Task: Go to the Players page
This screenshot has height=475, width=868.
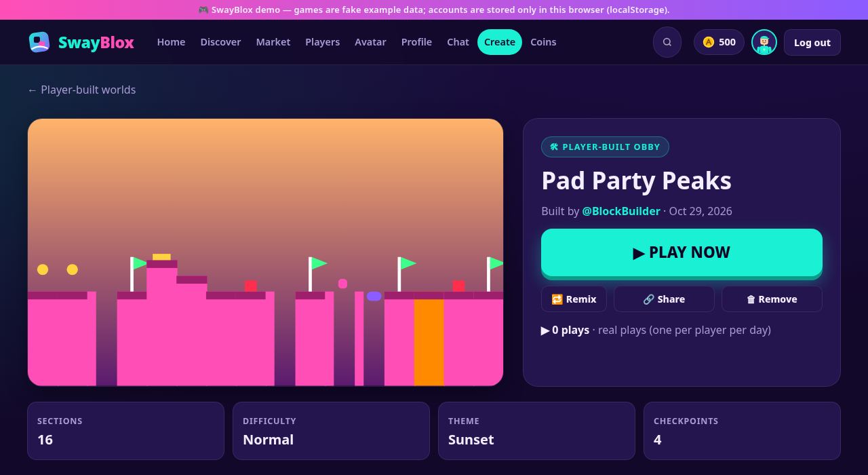Action: (322, 42)
